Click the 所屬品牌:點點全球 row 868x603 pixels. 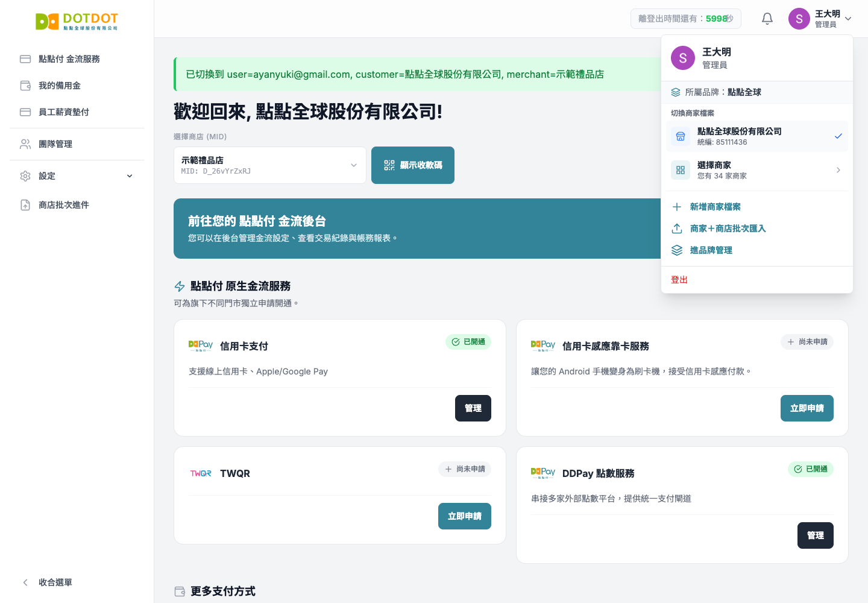[757, 92]
